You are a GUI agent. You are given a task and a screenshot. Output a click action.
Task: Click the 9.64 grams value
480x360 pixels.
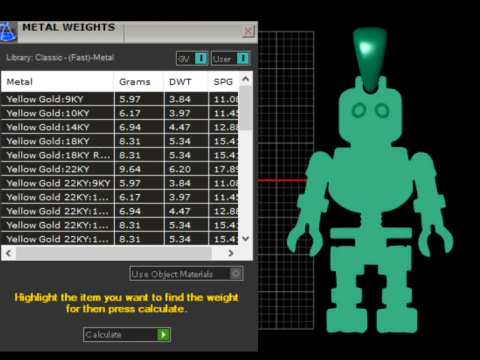130,169
